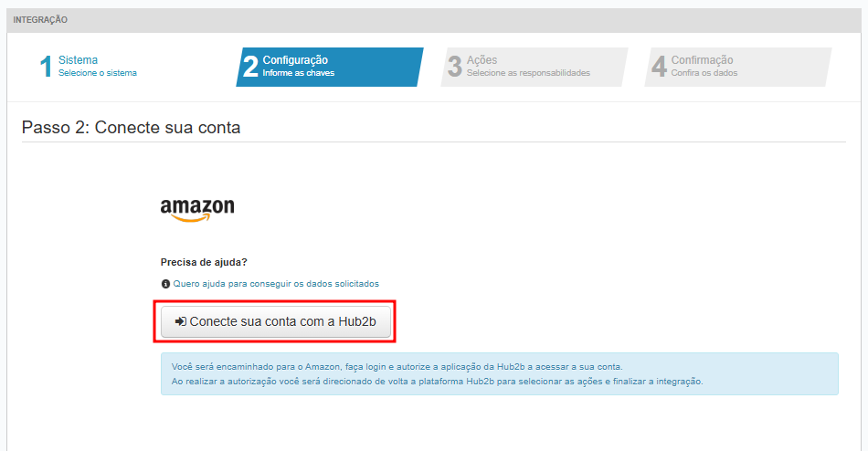Viewport: 868px width, 451px height.
Task: Click the blue info message about Amazon authorization
Action: tap(499, 374)
